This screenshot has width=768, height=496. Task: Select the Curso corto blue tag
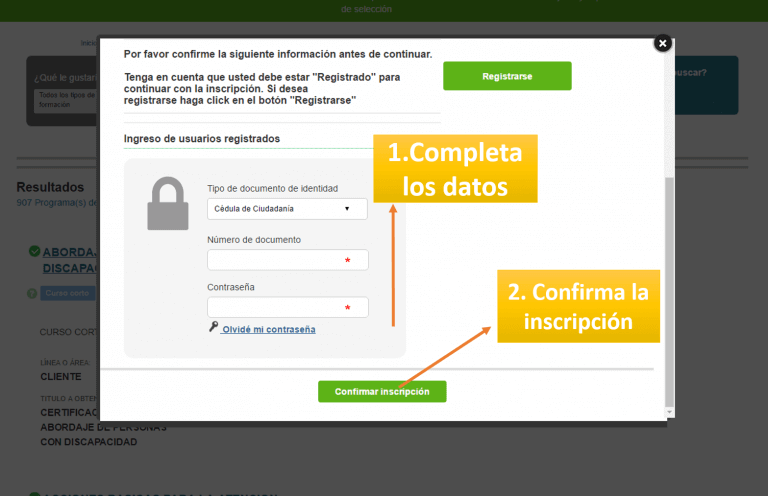click(68, 293)
